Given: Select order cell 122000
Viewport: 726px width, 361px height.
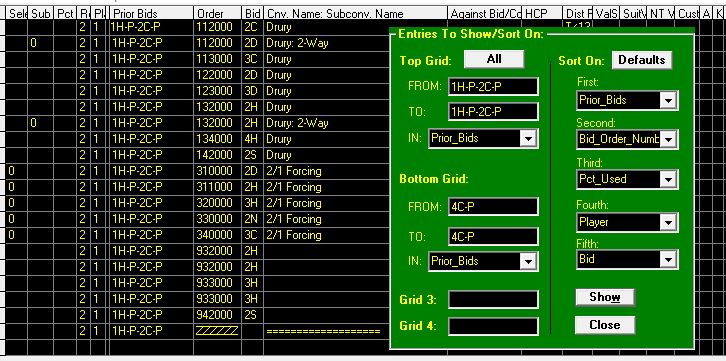Looking at the screenshot, I should 218,75.
